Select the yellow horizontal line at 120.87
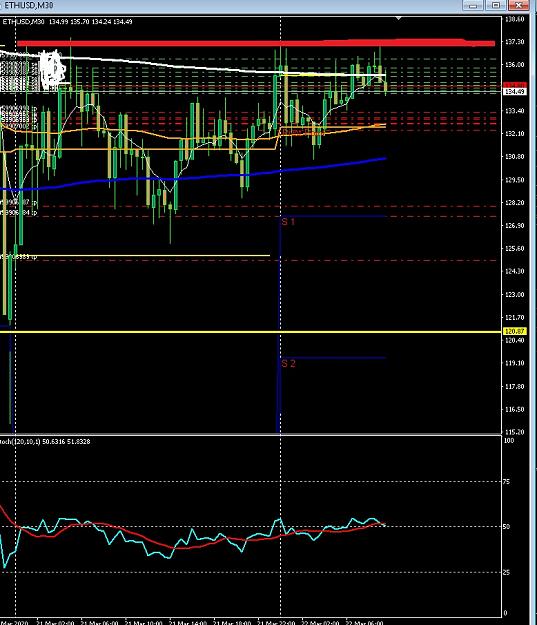The height and width of the screenshot is (625, 537). tap(250, 331)
